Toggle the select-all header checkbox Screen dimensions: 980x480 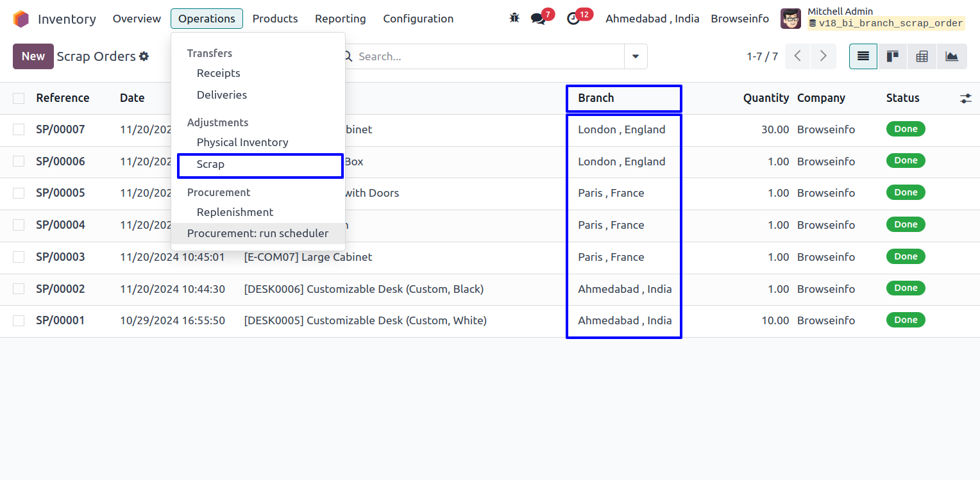coord(19,98)
